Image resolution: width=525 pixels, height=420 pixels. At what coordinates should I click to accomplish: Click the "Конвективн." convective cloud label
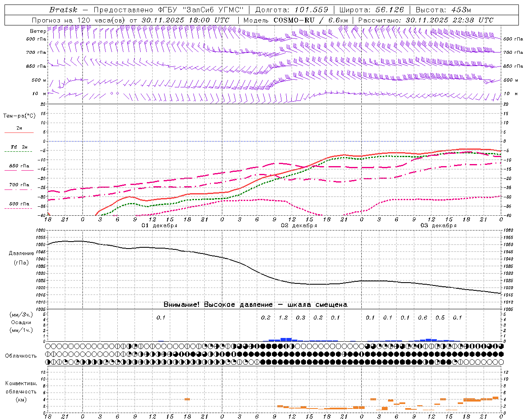coord(21,383)
